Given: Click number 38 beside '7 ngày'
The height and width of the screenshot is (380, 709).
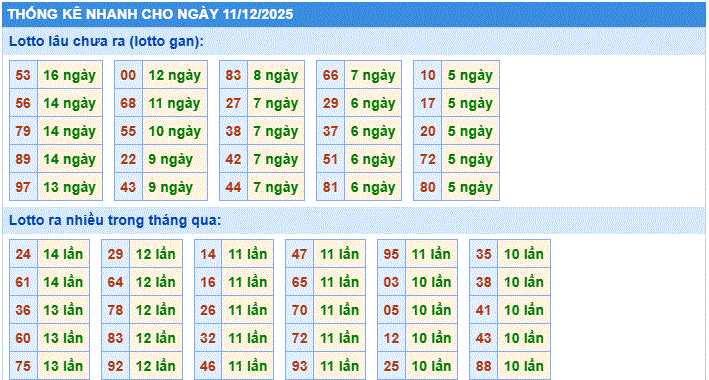Looking at the screenshot, I should click(x=233, y=131).
